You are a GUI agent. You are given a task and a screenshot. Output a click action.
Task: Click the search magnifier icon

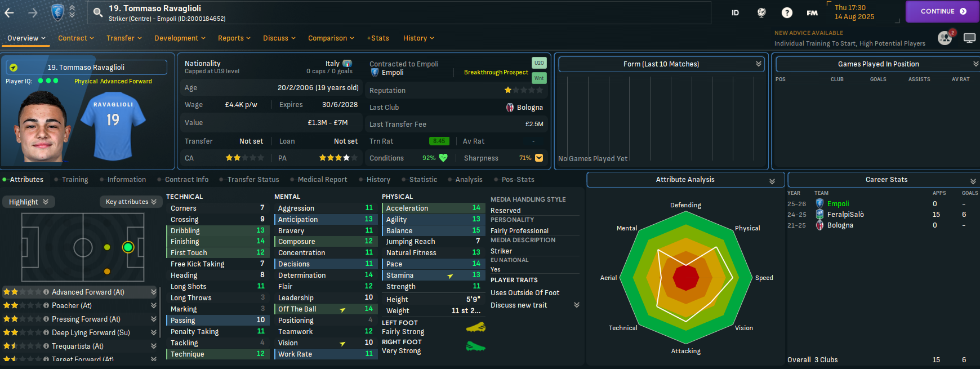pyautogui.click(x=98, y=12)
